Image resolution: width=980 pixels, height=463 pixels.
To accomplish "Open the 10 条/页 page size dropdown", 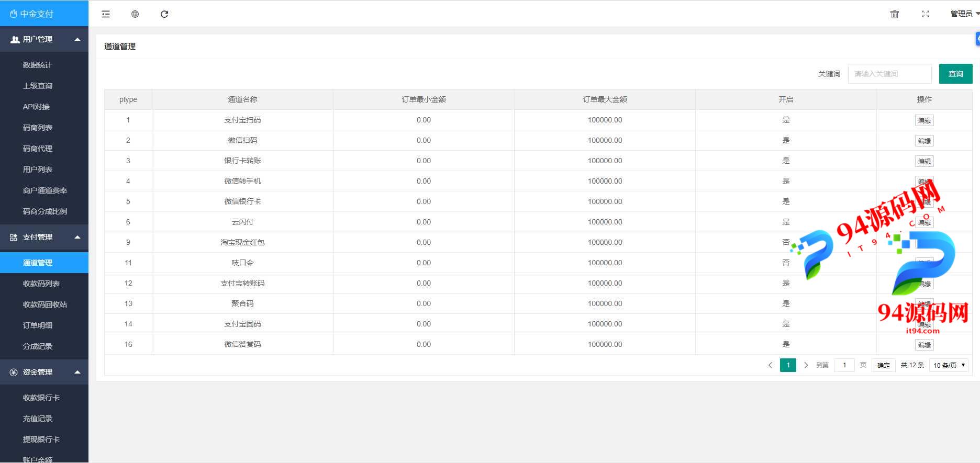I will pyautogui.click(x=949, y=365).
